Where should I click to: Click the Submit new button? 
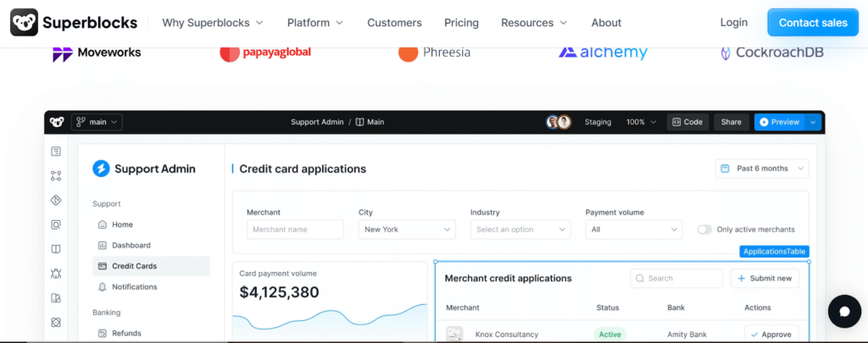pos(765,279)
